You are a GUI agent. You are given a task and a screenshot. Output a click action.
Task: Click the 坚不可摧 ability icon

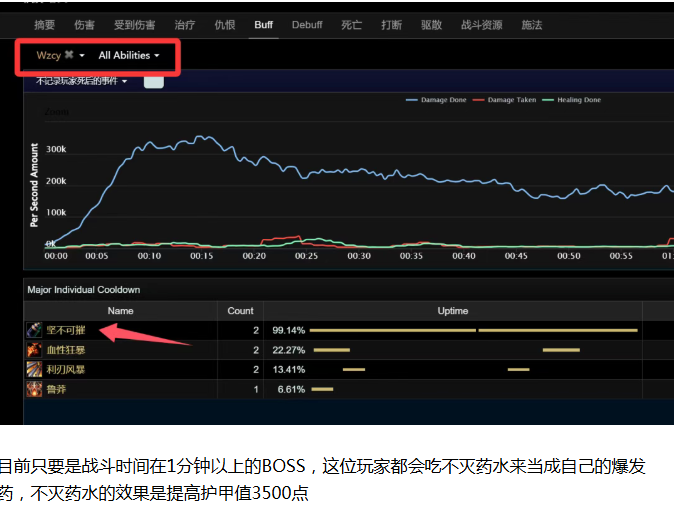pos(34,330)
